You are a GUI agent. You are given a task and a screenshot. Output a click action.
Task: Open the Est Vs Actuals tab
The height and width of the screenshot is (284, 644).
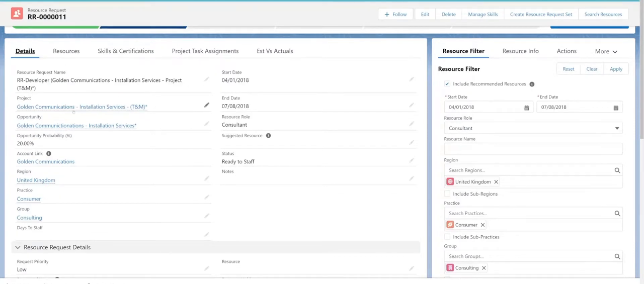pos(275,51)
